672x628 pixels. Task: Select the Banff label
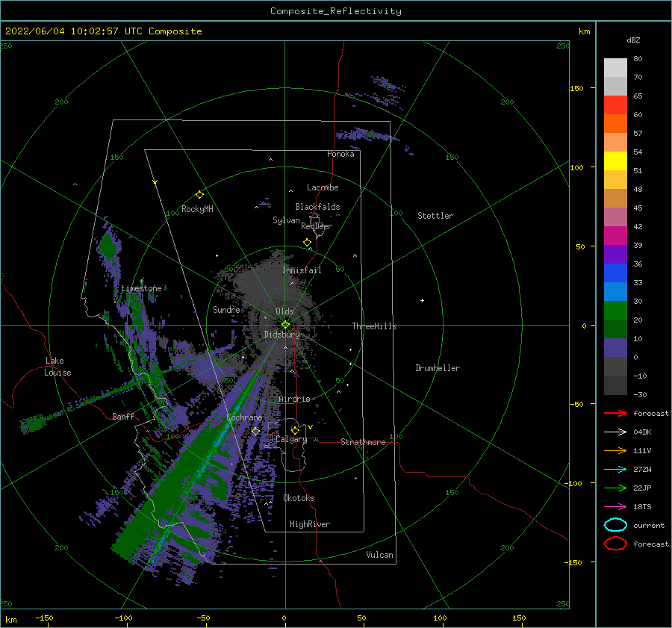(123, 416)
